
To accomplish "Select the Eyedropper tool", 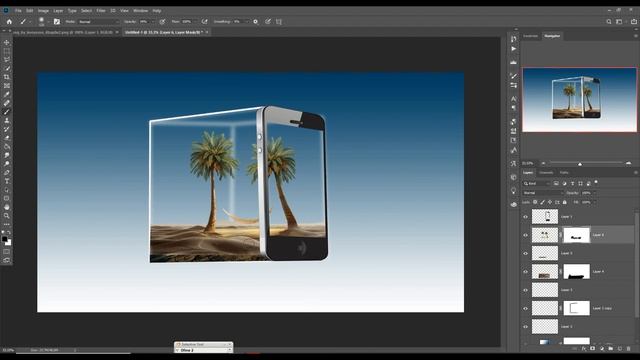I will 7,94.
